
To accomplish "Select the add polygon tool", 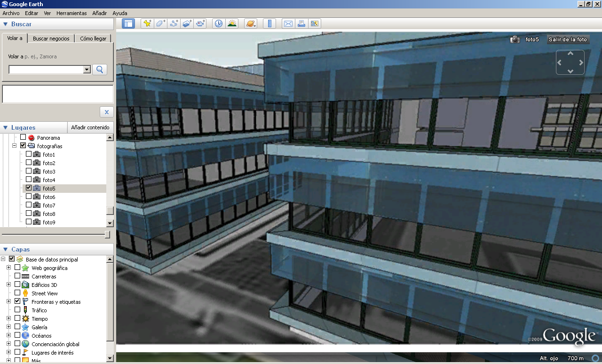I will tap(161, 24).
